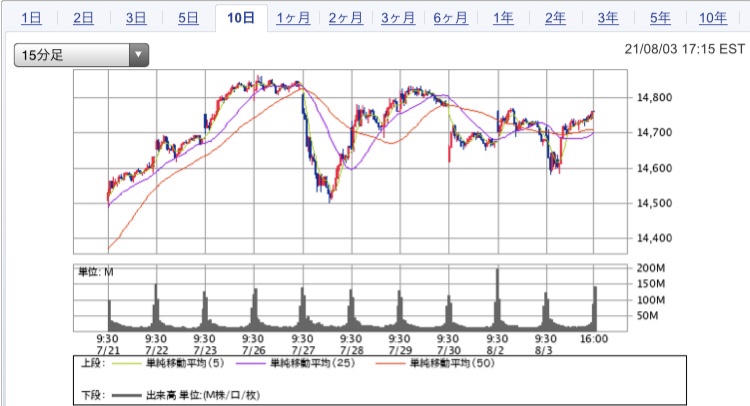The image size is (750, 406).
Task: Click the 上段 legend label
Action: (93, 363)
